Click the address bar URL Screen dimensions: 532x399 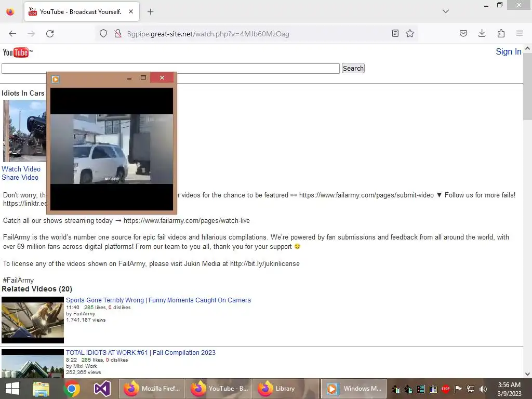(208, 34)
